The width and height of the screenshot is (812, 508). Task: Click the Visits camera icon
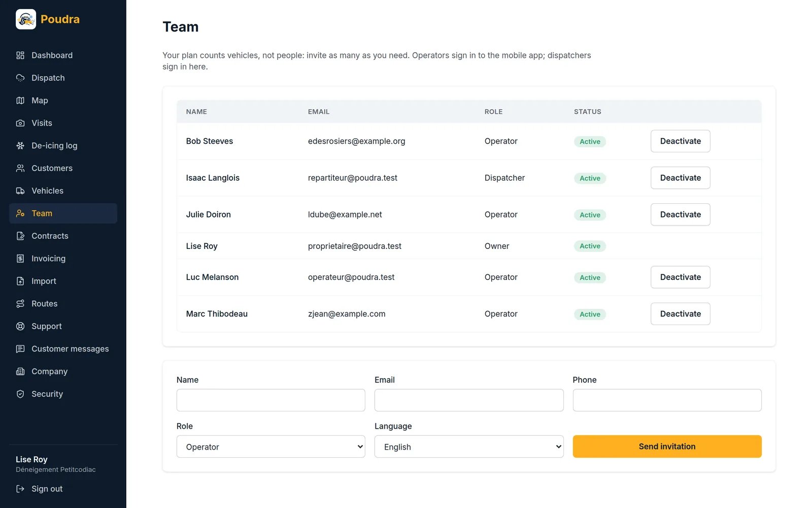20,123
